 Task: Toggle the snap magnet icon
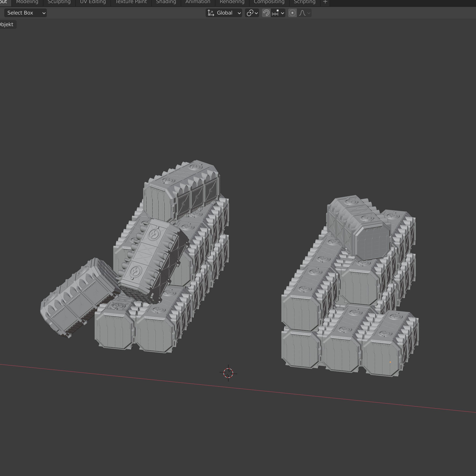(266, 13)
